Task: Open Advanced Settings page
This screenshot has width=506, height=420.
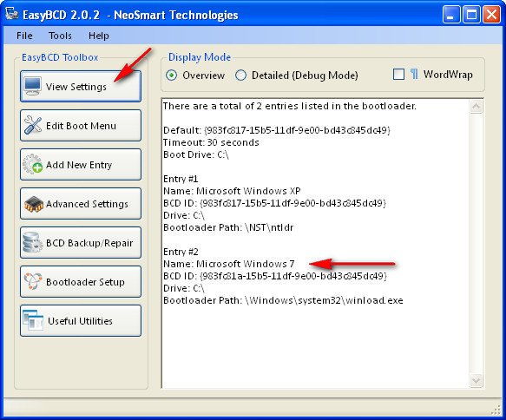Action: click(x=81, y=204)
